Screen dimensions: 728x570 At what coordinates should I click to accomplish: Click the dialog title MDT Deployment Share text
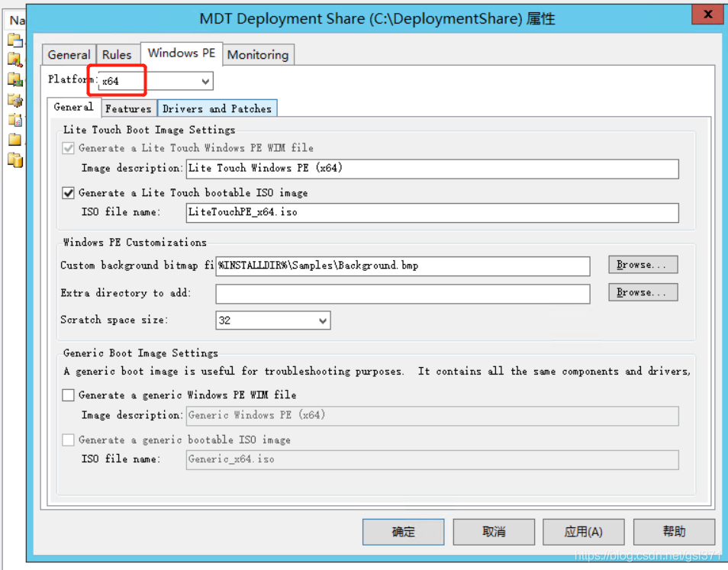pyautogui.click(x=377, y=19)
